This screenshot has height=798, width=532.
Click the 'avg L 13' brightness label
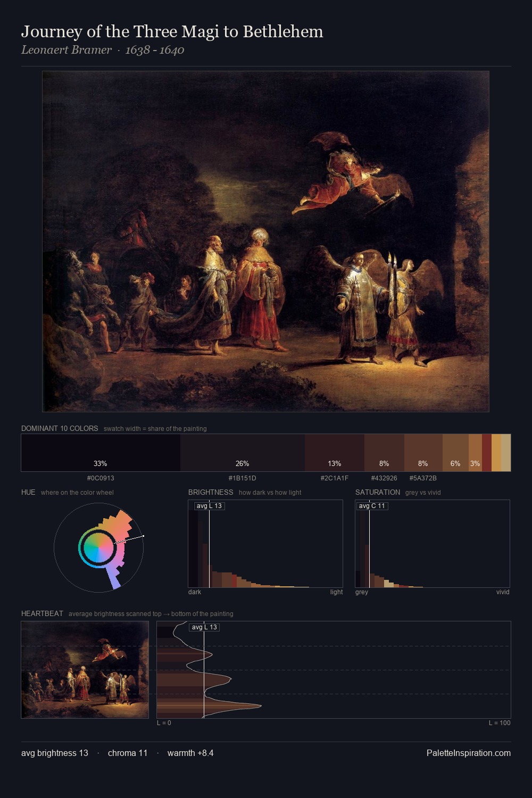pos(209,506)
